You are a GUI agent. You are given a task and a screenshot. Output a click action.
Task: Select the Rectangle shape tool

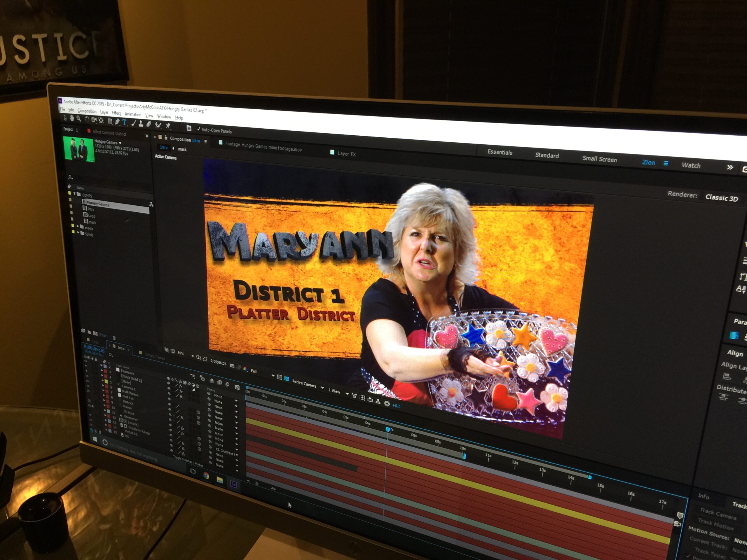tap(110, 121)
